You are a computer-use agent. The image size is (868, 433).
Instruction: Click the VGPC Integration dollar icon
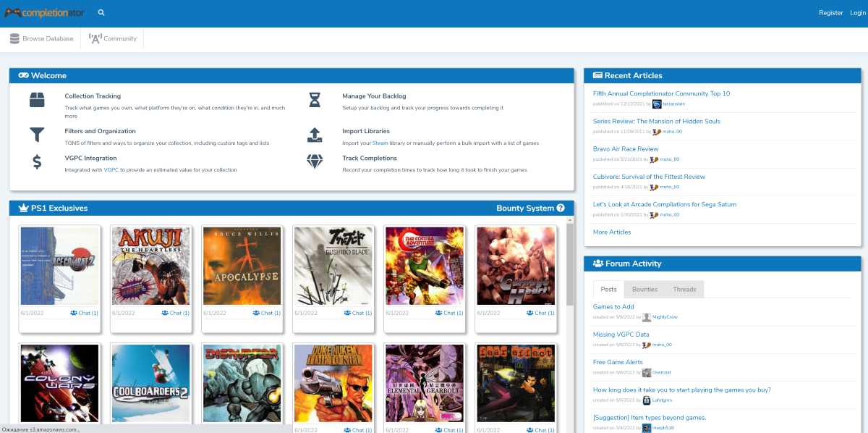(37, 162)
